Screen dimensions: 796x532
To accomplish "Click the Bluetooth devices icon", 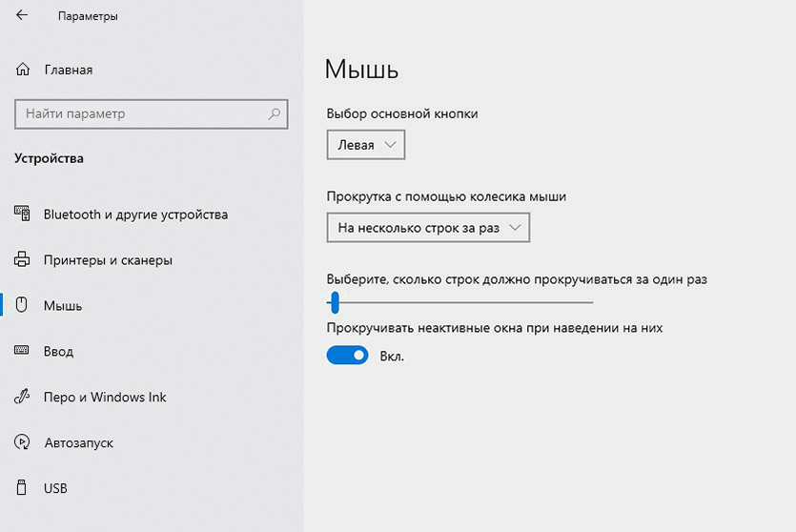I will [x=23, y=215].
